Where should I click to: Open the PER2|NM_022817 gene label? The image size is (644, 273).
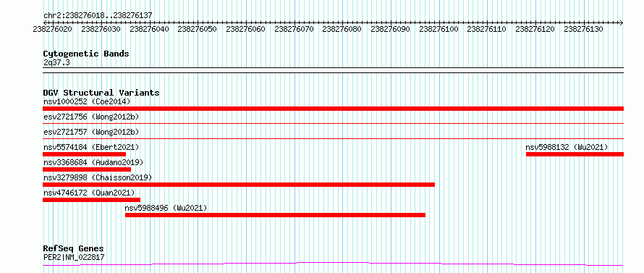tap(74, 257)
